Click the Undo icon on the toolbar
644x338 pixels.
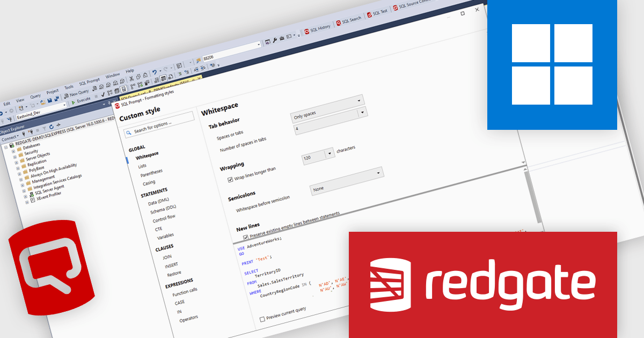point(155,72)
